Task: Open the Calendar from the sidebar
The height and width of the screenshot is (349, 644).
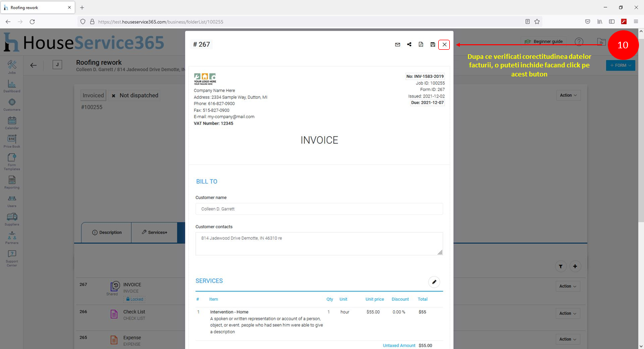Action: pos(12,123)
